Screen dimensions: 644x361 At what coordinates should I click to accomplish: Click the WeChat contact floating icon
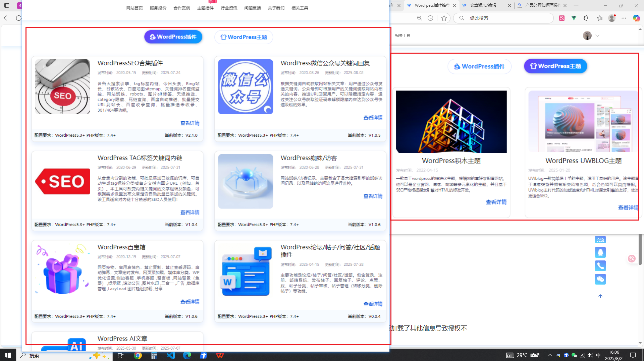point(600,279)
